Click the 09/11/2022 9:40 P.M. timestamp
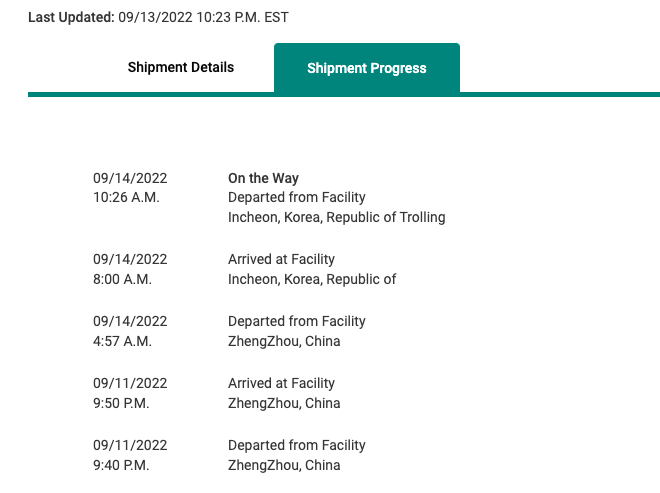The height and width of the screenshot is (493, 660). pyautogui.click(x=130, y=455)
